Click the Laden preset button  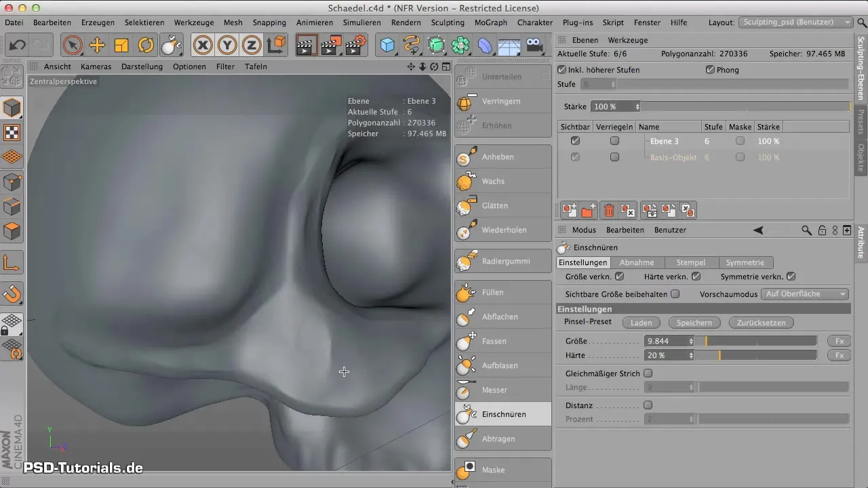641,323
